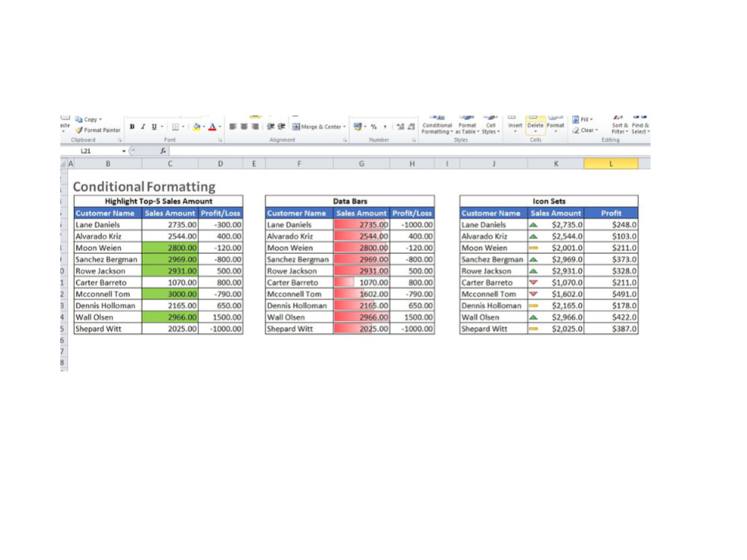Viewport: 747px width, 560px height.
Task: Open the Borders dropdown arrow
Action: click(183, 127)
